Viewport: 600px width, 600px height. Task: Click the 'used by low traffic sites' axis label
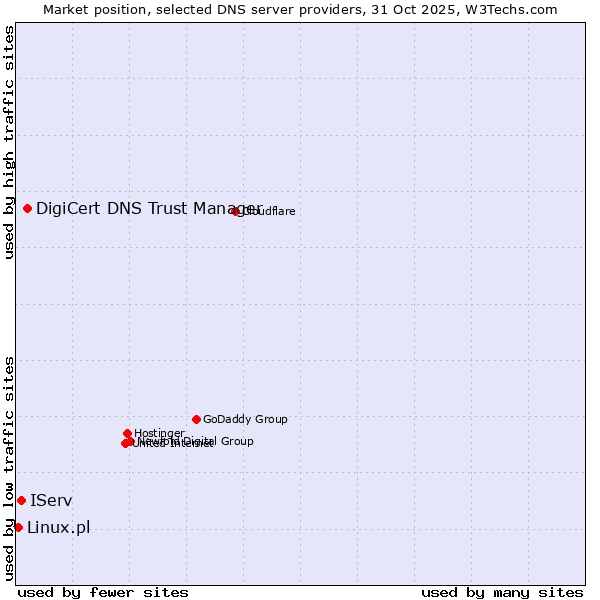coord(9,467)
